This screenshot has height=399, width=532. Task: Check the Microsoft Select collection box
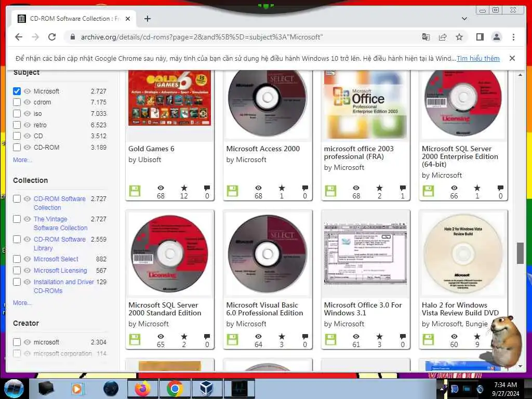(17, 259)
